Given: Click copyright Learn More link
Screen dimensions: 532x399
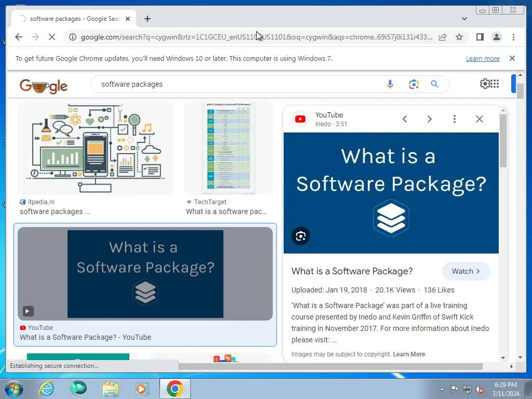Looking at the screenshot, I should point(409,354).
